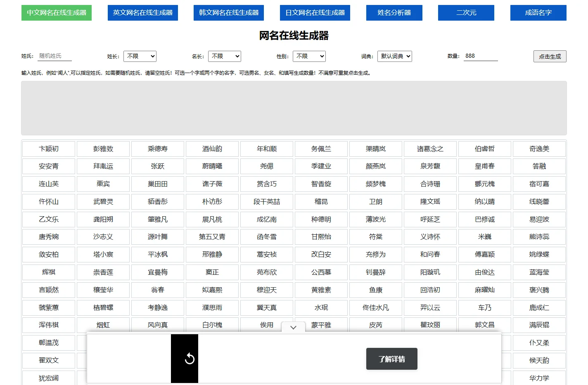Select the name 回浩初

pyautogui.click(x=430, y=290)
